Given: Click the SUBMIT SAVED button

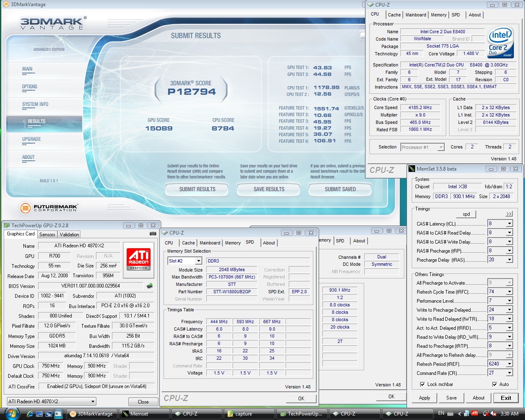Looking at the screenshot, I should pyautogui.click(x=340, y=189).
